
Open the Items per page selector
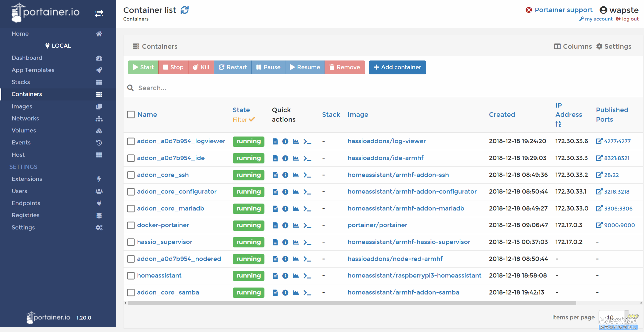click(613, 317)
